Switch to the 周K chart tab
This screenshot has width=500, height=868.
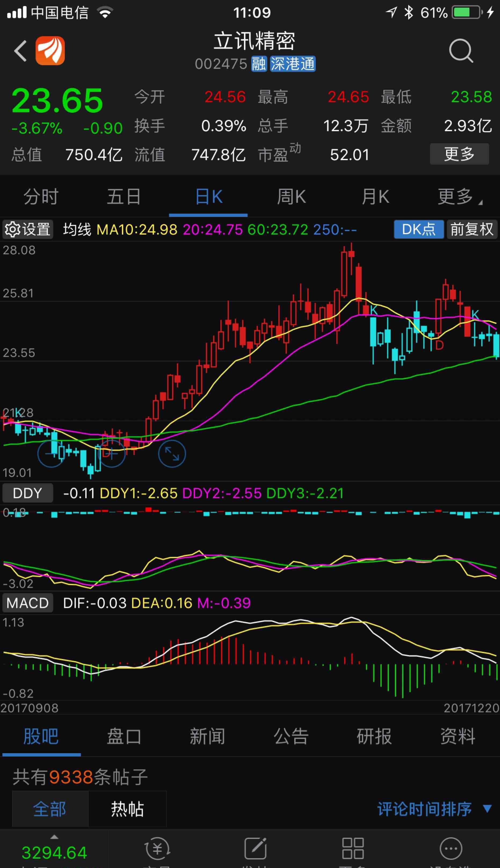coord(291,197)
